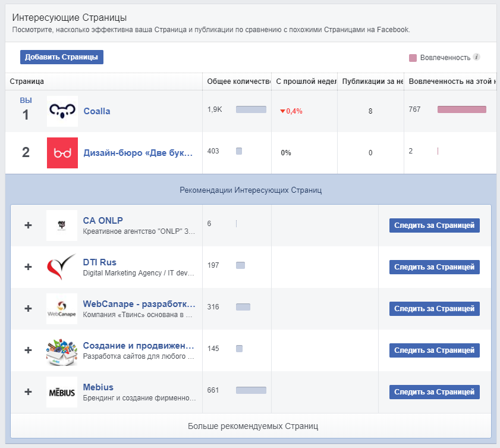The height and width of the screenshot is (448, 500).
Task: Click Coalla's red 0,4% decrease value
Action: click(291, 111)
